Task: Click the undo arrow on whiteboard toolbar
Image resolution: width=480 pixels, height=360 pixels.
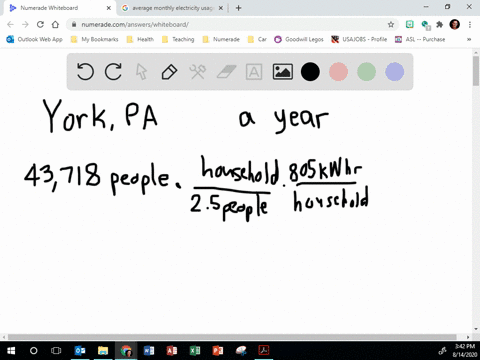Action: (85, 72)
